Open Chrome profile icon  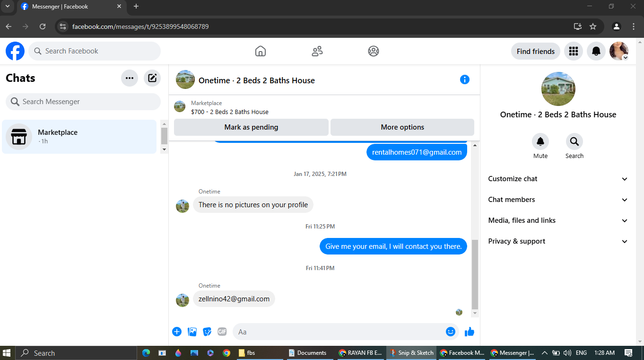[616, 26]
